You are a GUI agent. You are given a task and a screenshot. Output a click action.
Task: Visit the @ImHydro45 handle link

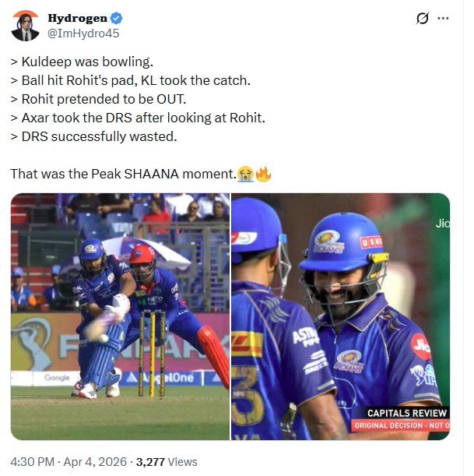coord(83,33)
